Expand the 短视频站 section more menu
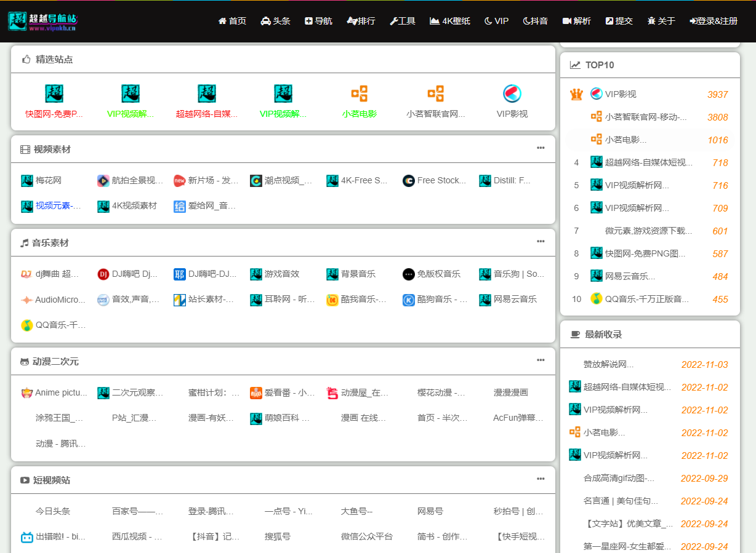The width and height of the screenshot is (756, 553). [x=541, y=479]
